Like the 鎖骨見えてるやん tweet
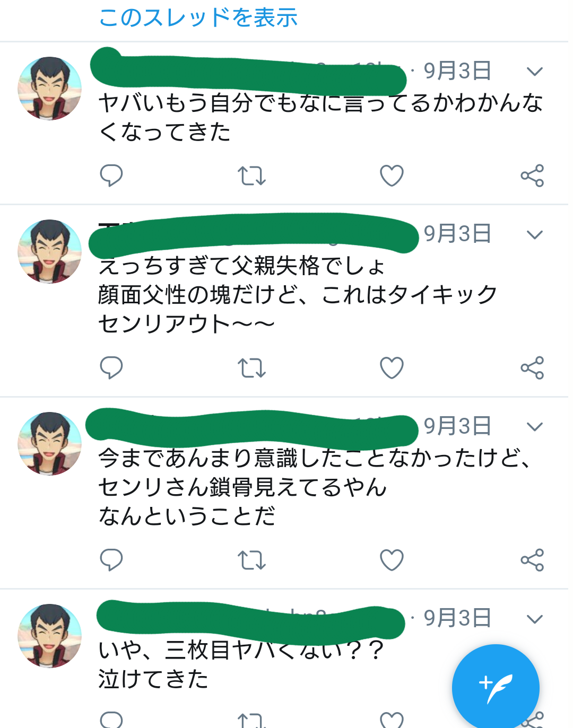 coord(392,560)
